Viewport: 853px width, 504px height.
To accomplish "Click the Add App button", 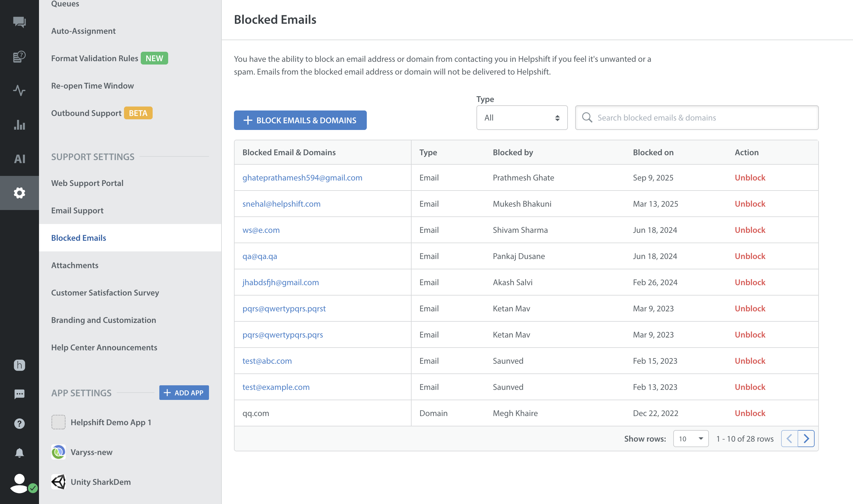I will pos(184,393).
